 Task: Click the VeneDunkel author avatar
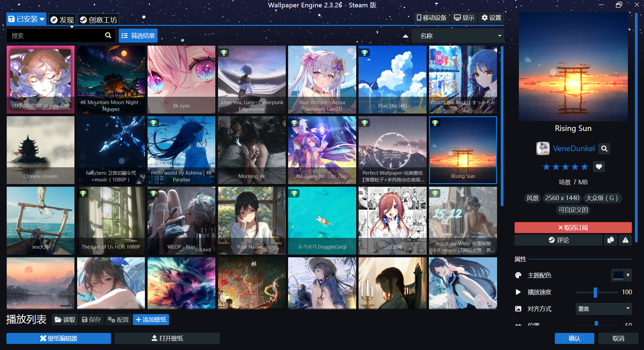543,148
